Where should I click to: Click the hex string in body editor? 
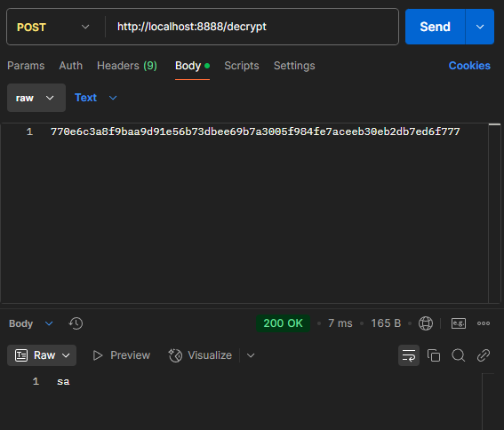click(x=255, y=131)
